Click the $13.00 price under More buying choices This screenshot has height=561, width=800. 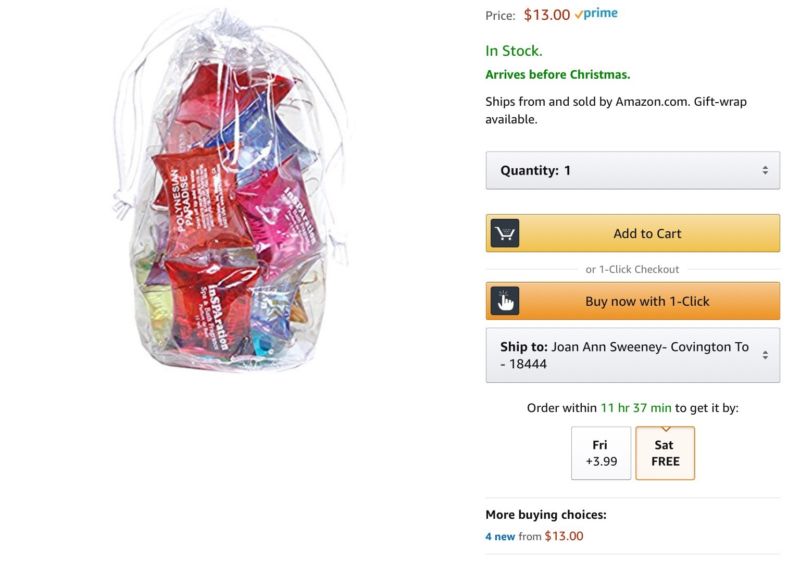pyautogui.click(x=564, y=537)
